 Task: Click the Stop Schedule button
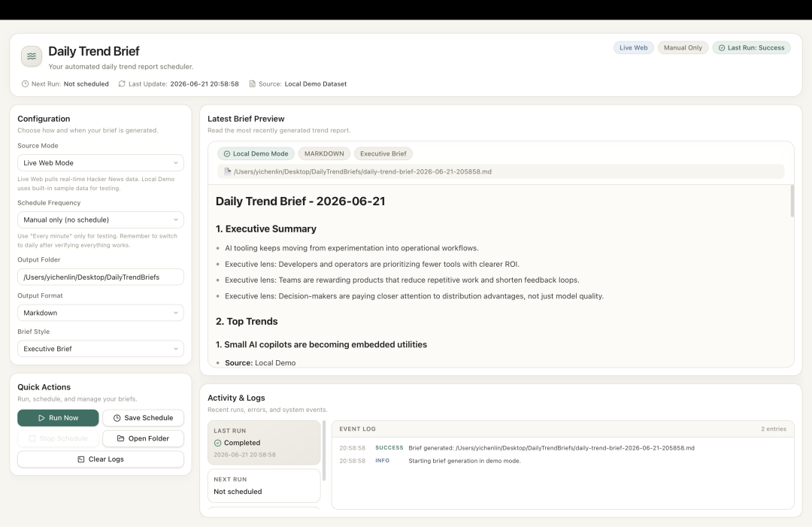click(x=58, y=438)
